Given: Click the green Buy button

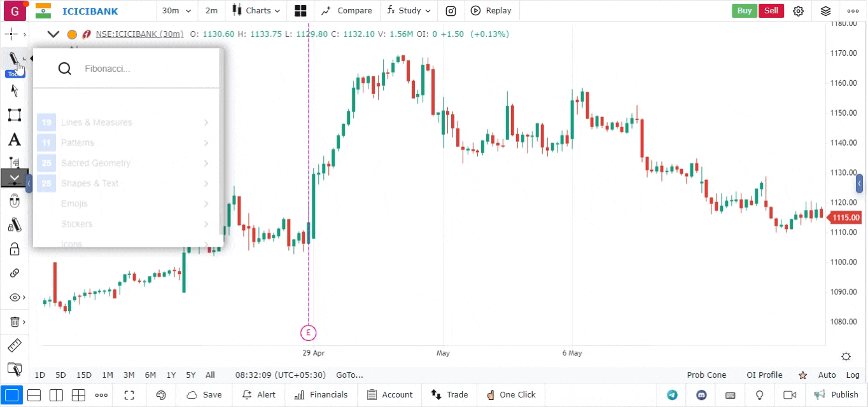Looking at the screenshot, I should click(745, 11).
